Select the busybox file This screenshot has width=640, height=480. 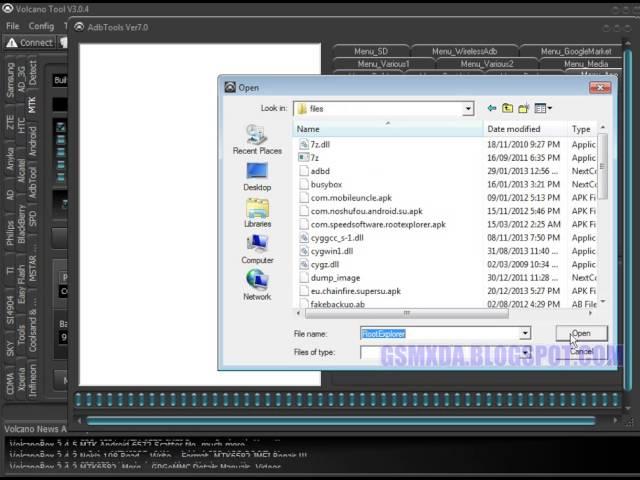(326, 184)
